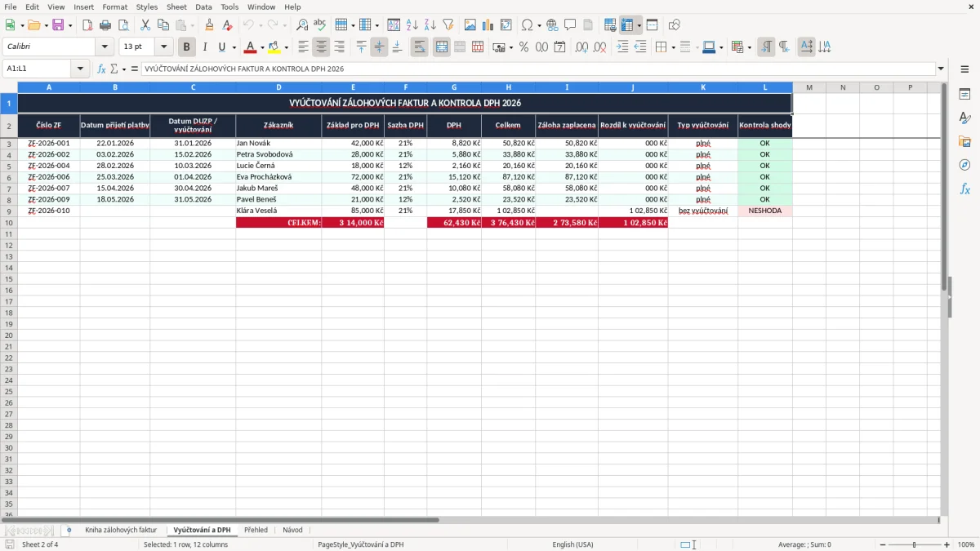Toggle Wrap Text
The height and width of the screenshot is (551, 980).
coord(420,47)
